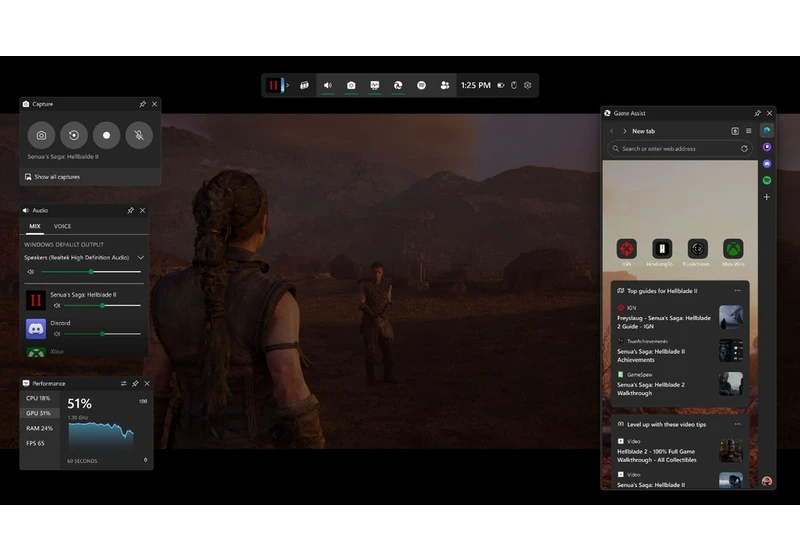Image resolution: width=800 pixels, height=560 pixels.
Task: Mute Senua's Saga: Hellblade II audio
Action: (57, 306)
